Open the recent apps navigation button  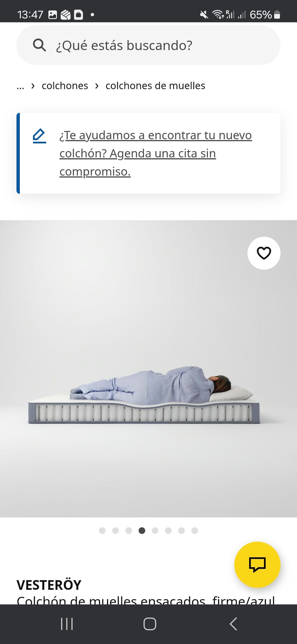(x=67, y=624)
